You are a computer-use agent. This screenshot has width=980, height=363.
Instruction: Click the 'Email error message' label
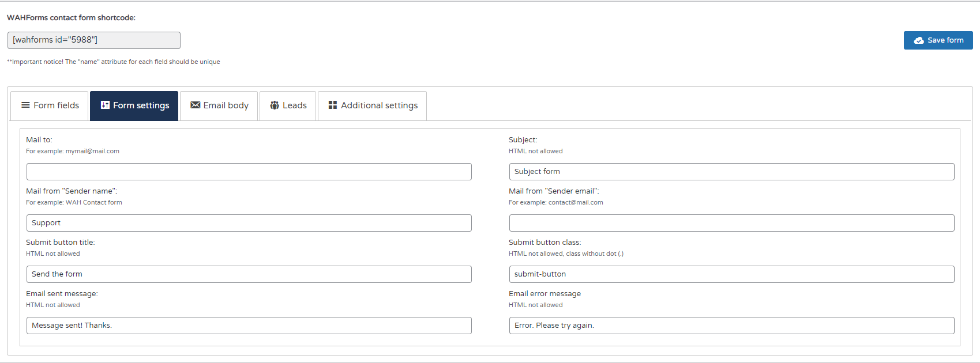click(x=545, y=294)
